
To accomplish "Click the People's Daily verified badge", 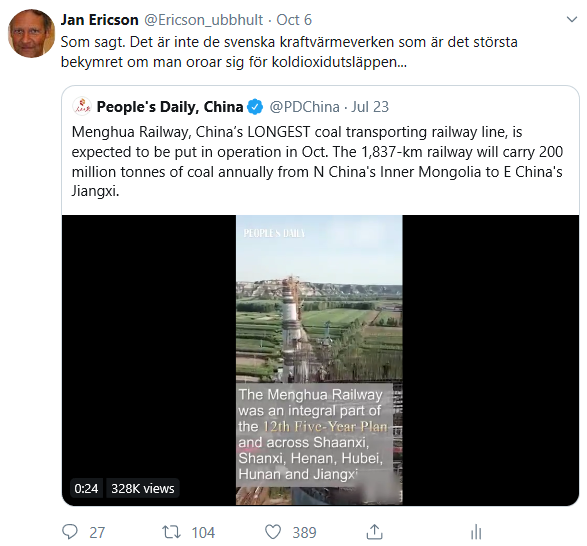I will click(256, 107).
